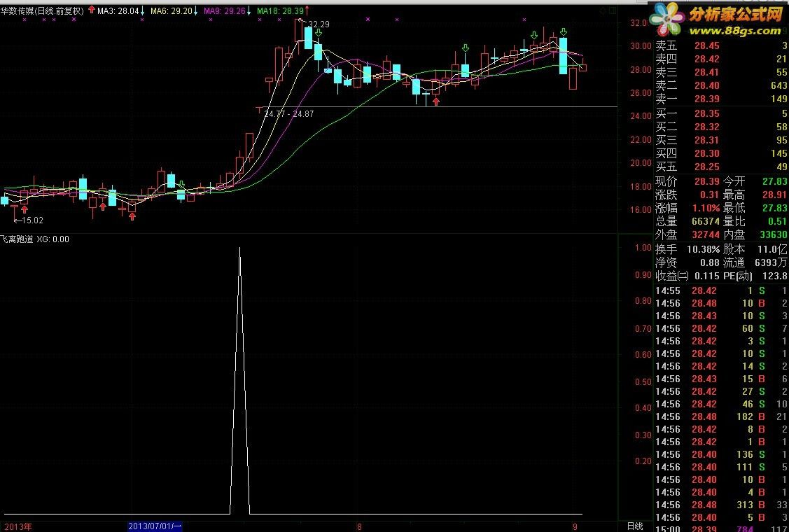Click the 今开 27.83 open price value

pyautogui.click(x=776, y=182)
